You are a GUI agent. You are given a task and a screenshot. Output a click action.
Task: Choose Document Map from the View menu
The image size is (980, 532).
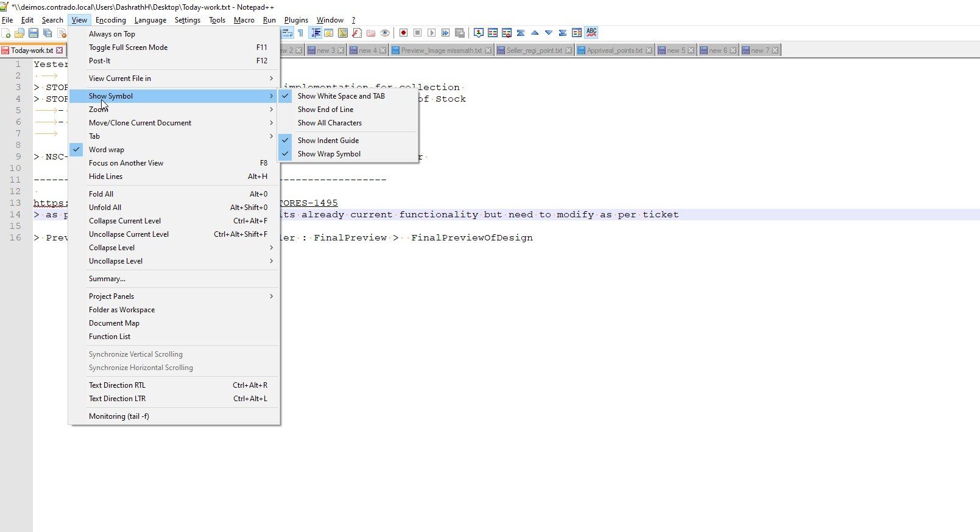click(114, 323)
